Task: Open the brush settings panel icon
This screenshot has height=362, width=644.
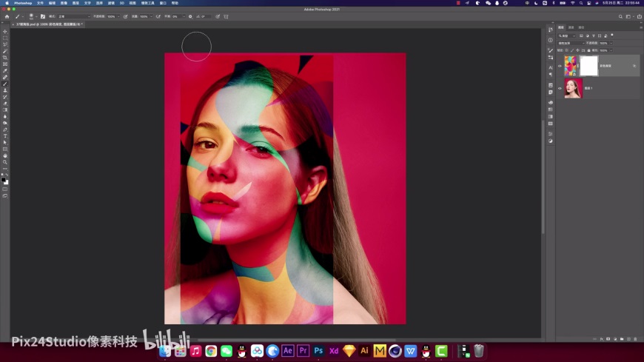Action: (44, 16)
